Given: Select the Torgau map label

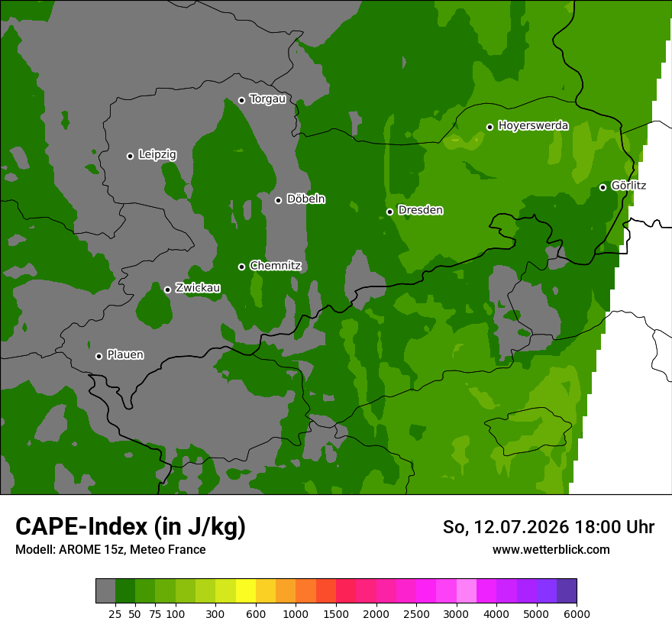Looking at the screenshot, I should coord(268,99).
